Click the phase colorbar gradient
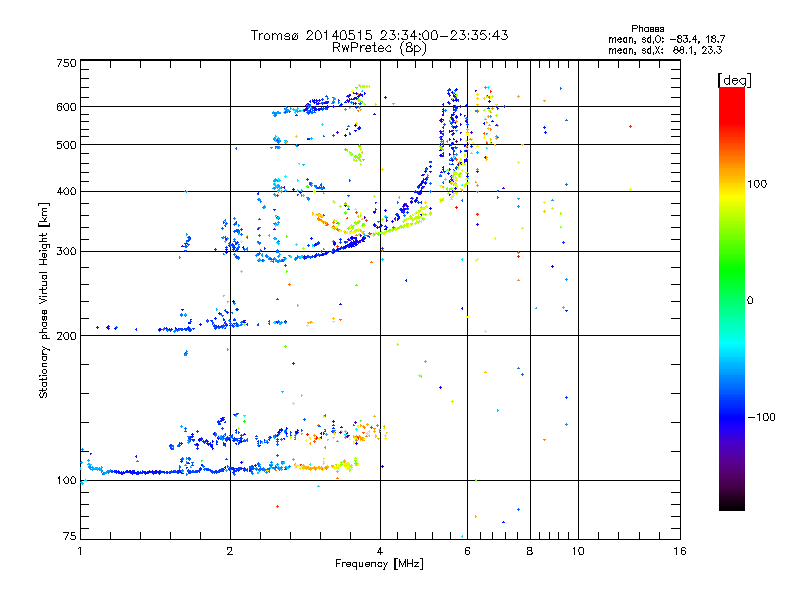The image size is (800, 600). tap(732, 299)
